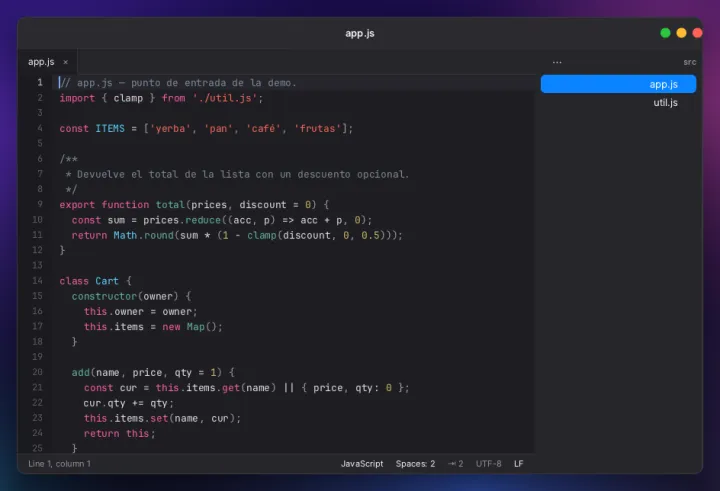Click the red window button
720x491 pixels.
[x=697, y=33]
